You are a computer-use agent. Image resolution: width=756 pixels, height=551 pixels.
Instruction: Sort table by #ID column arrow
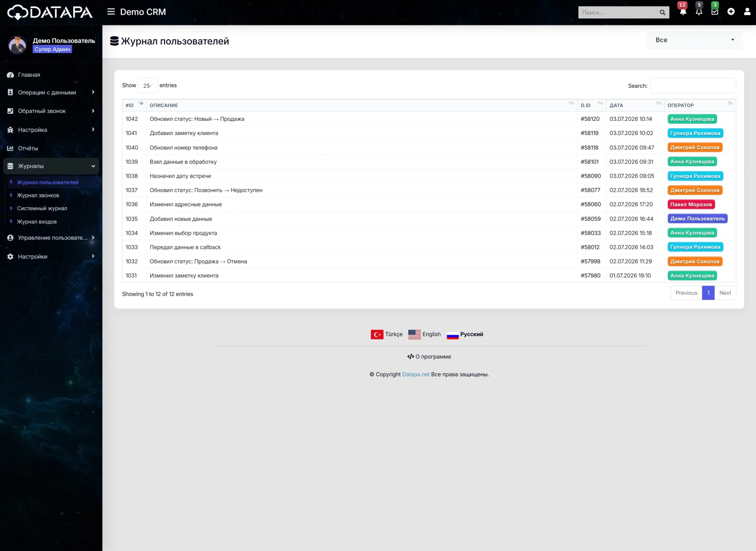tap(141, 103)
